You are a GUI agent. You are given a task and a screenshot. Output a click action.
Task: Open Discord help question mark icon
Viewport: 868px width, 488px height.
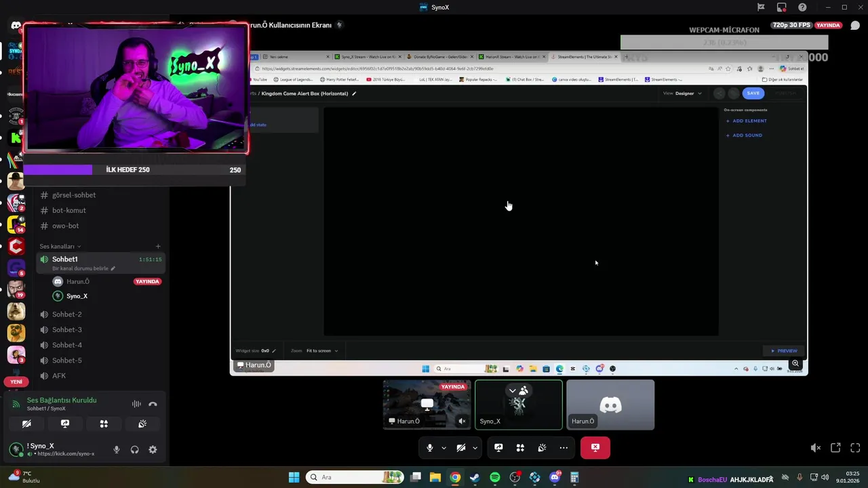click(803, 7)
